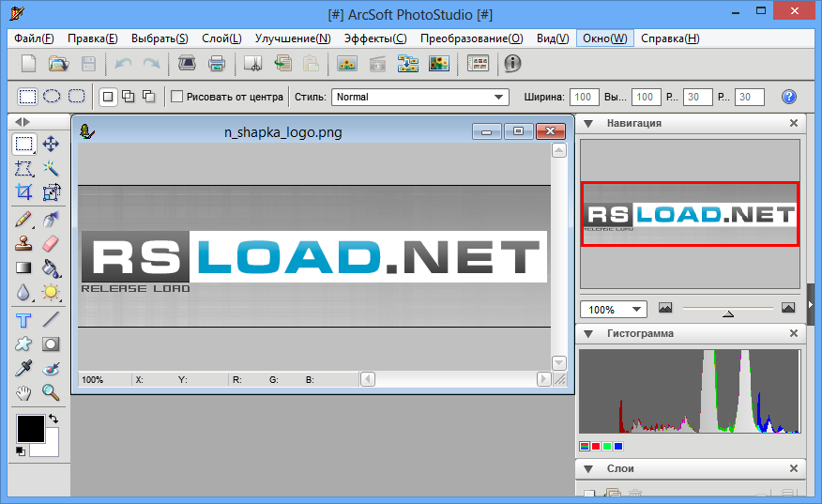Toggle the blue histogram channel
Viewport: 822px width, 504px height.
618,447
